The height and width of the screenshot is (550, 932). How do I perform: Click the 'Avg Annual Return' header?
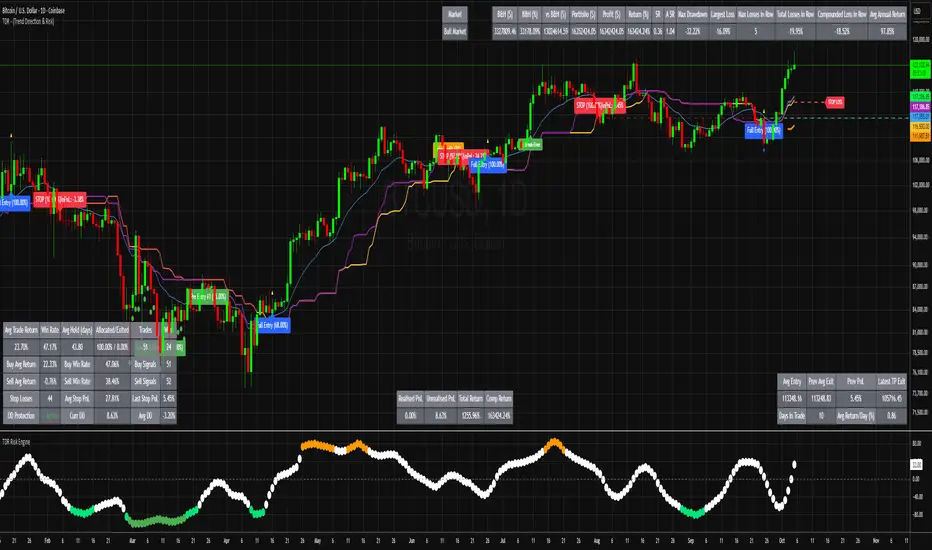pyautogui.click(x=887, y=14)
